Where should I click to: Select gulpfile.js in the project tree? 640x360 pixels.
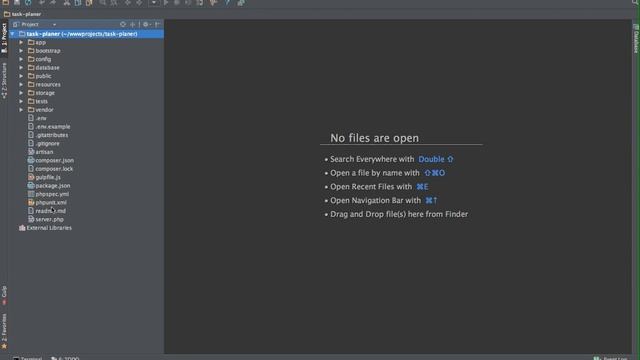pos(44,177)
